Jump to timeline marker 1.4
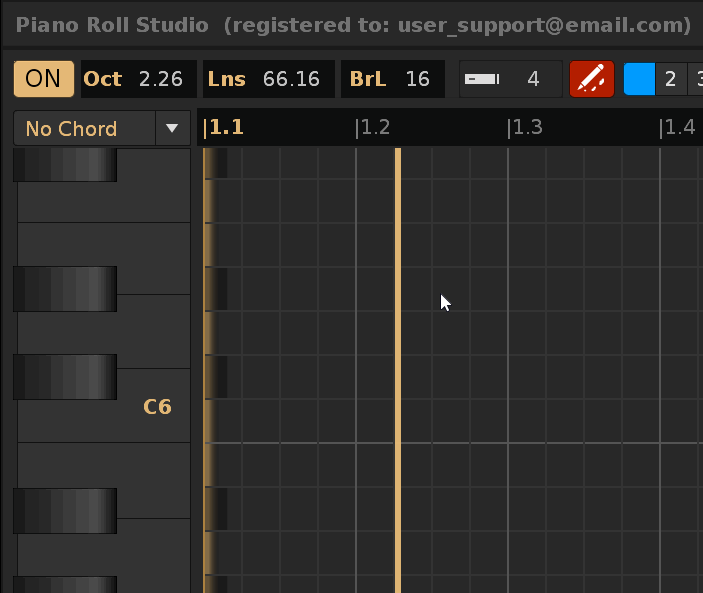The image size is (703, 593). [x=678, y=127]
